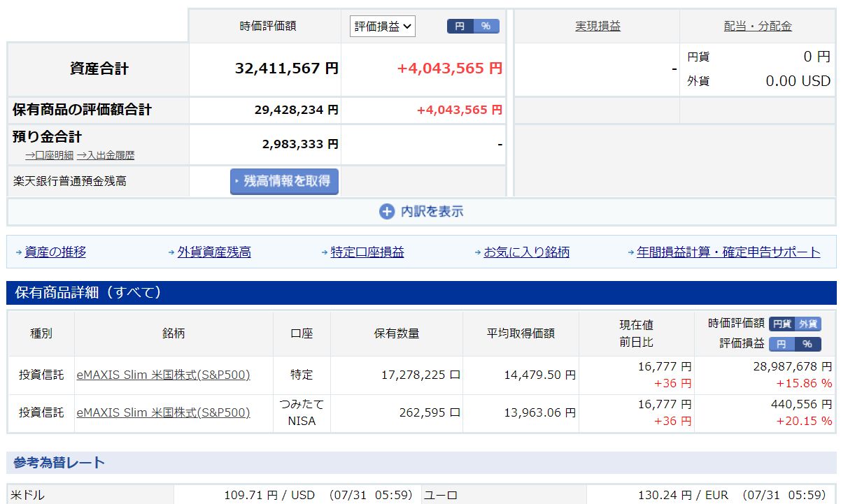The width and height of the screenshot is (841, 504).
Task: Switch top valuation toggle to 円
Action: click(460, 27)
